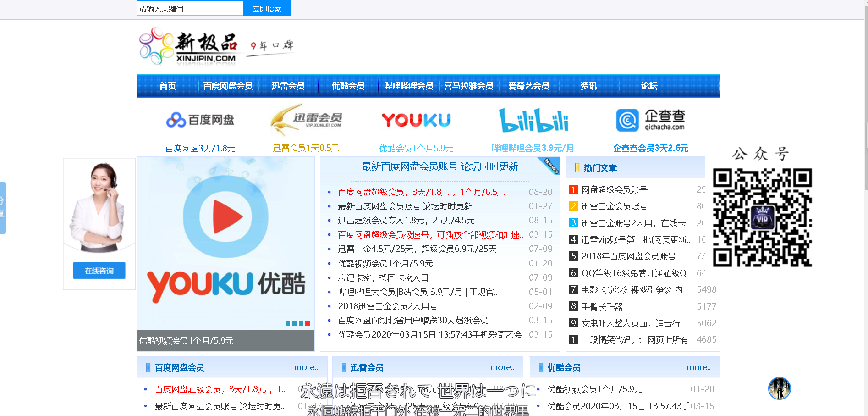
Task: Open news item 2018迅雷白金会员2人用号
Action: pos(388,306)
